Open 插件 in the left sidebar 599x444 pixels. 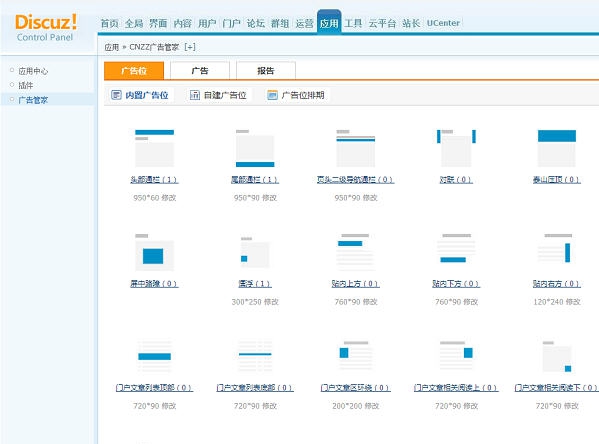(26, 85)
